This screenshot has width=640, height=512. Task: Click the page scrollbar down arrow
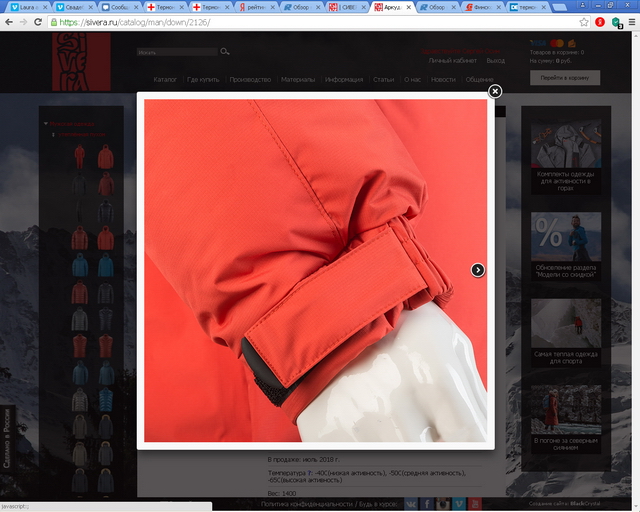click(636, 508)
